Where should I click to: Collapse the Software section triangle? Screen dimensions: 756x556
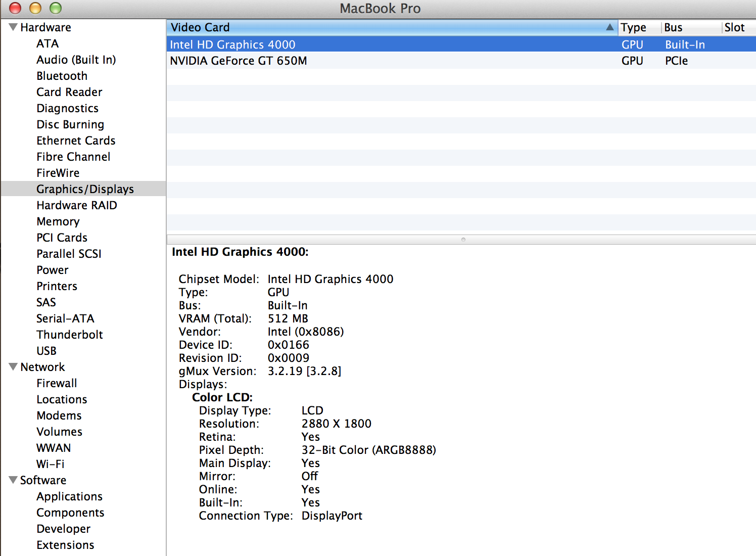coord(13,480)
